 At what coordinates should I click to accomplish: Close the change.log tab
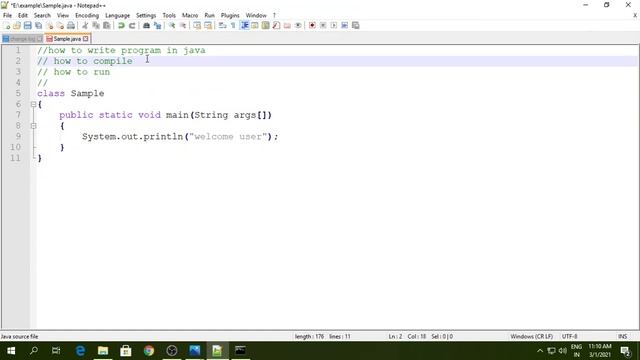pyautogui.click(x=40, y=39)
